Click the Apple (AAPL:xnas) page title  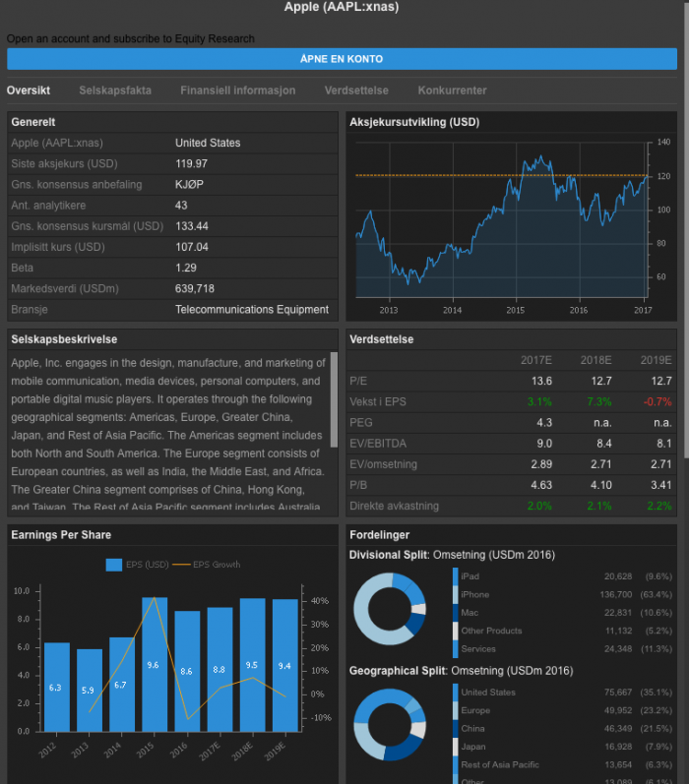tap(342, 7)
